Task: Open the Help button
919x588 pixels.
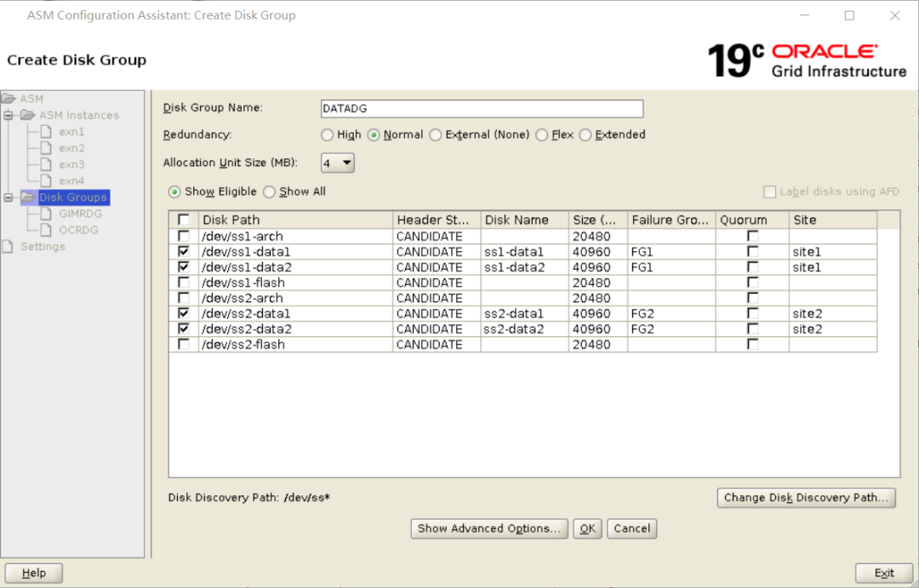Action: [x=34, y=573]
